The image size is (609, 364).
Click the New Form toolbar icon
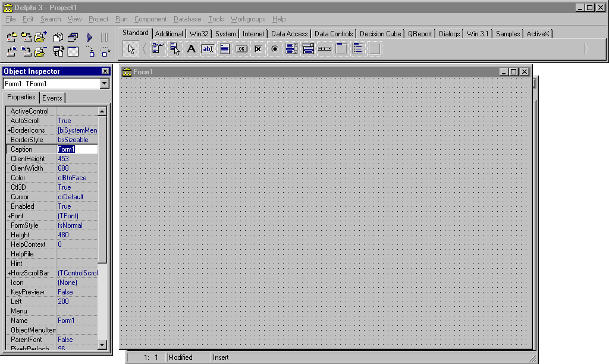tap(73, 52)
